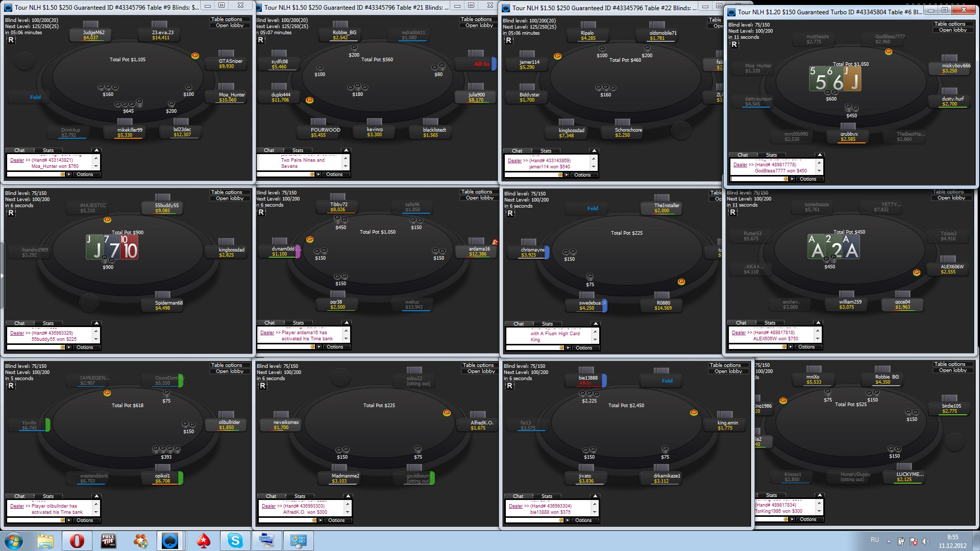Image resolution: width=980 pixels, height=551 pixels.
Task: Click the R icon on Turbo Table #6
Action: click(x=734, y=44)
